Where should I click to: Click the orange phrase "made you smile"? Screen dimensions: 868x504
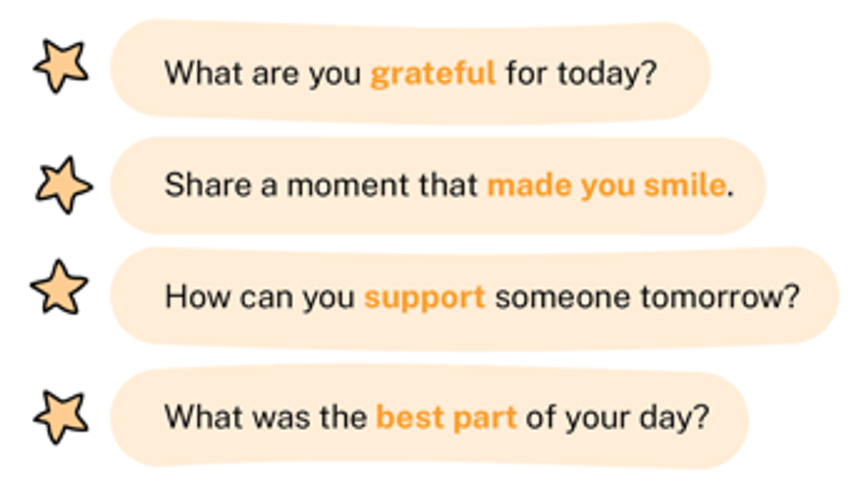click(606, 186)
